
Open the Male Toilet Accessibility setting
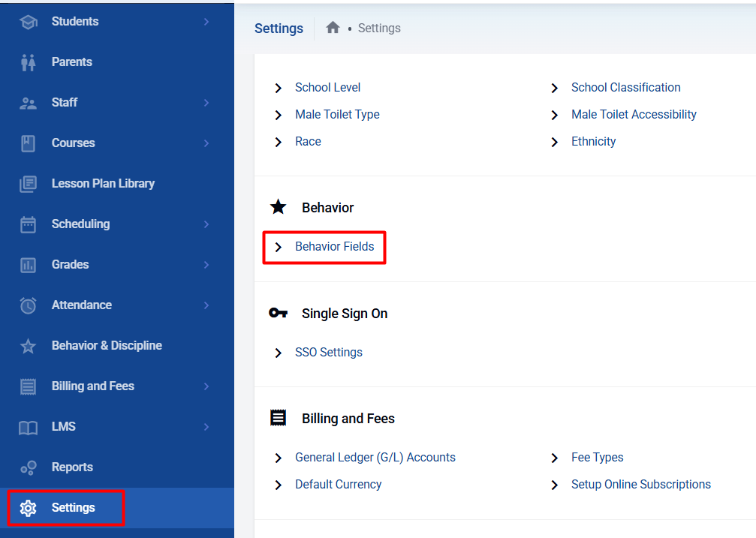pyautogui.click(x=634, y=115)
